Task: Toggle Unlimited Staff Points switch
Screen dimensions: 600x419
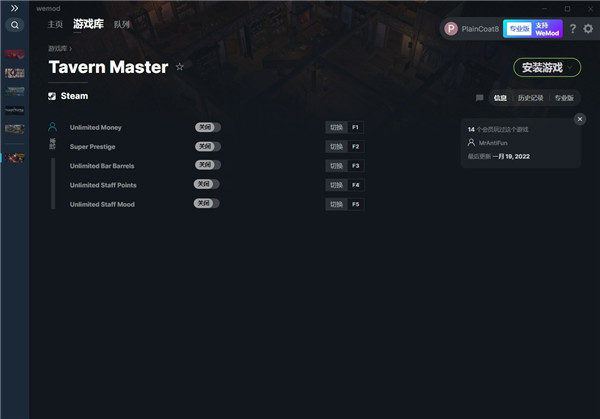Action: [x=206, y=184]
